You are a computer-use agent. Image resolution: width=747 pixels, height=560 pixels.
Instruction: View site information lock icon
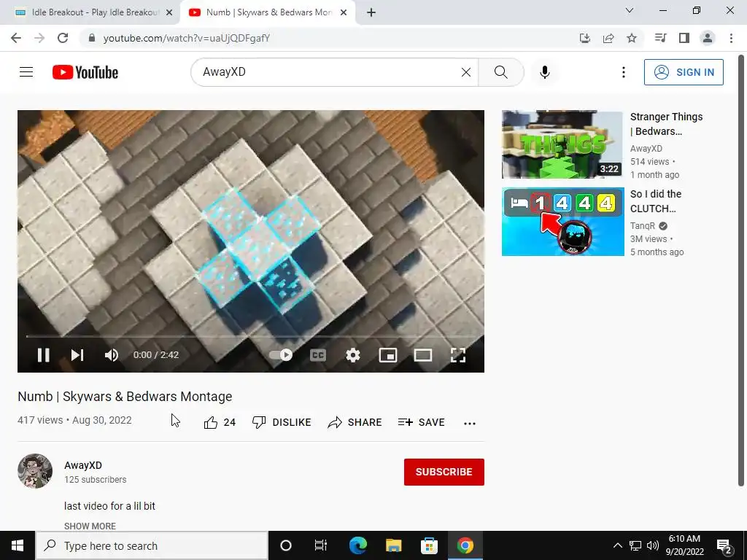[92, 38]
